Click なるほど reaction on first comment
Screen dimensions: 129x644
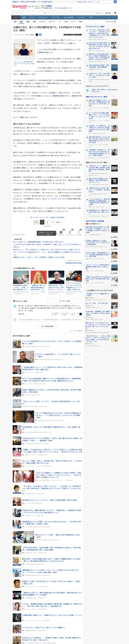click(x=65, y=314)
